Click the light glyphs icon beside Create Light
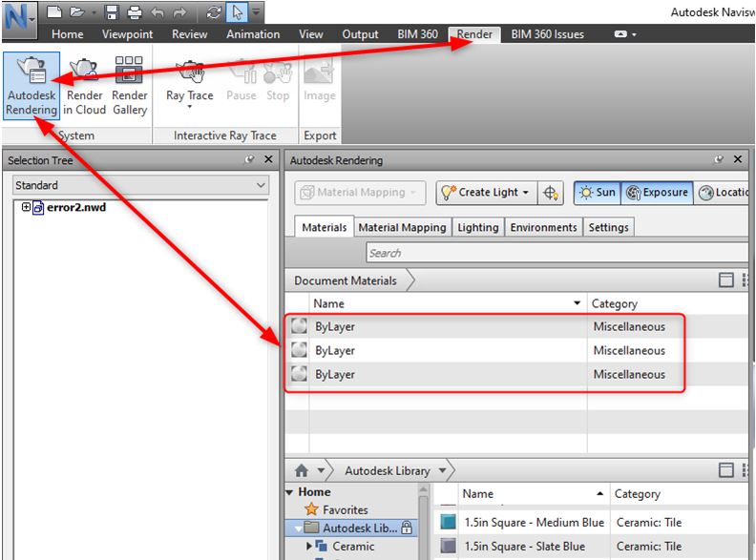Viewport: 756px width, 560px height. (550, 193)
